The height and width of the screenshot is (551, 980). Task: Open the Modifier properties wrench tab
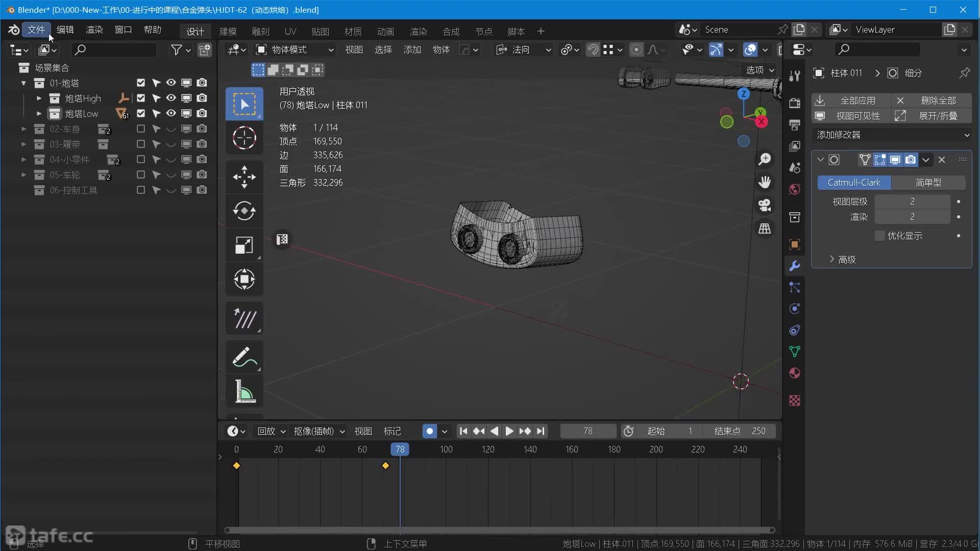point(794,266)
